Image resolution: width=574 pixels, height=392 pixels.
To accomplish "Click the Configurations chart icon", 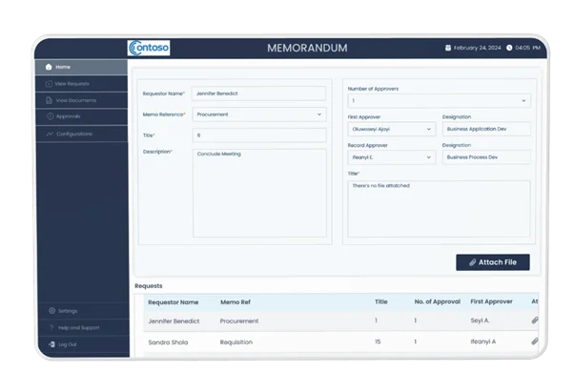I will pos(49,134).
